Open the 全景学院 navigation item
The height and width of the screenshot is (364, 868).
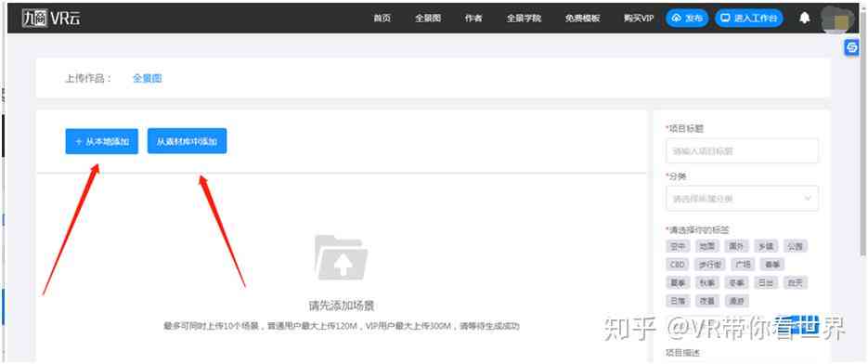coord(524,19)
